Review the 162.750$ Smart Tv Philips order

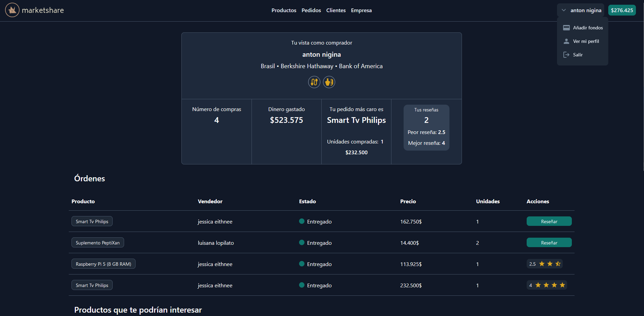(549, 221)
